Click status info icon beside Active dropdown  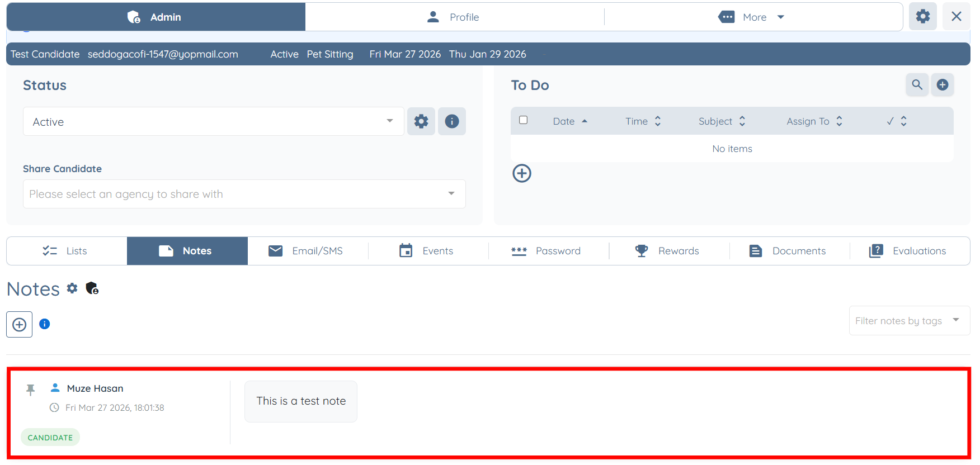452,121
